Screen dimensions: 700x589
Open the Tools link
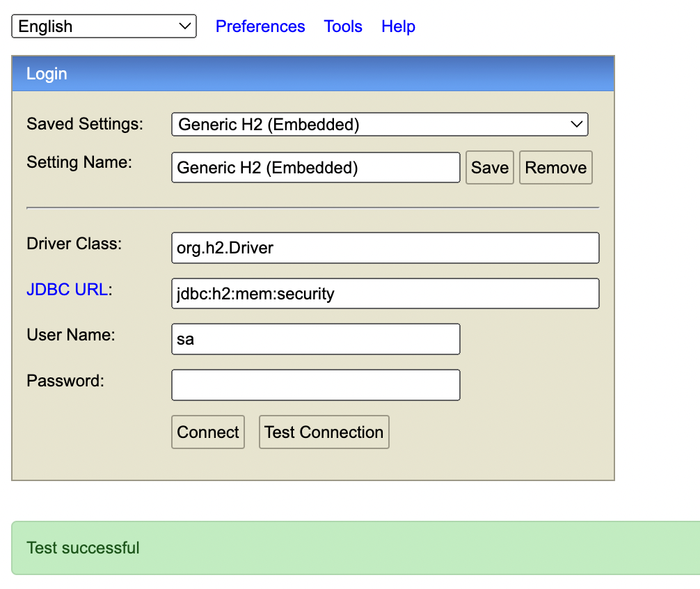point(343,26)
